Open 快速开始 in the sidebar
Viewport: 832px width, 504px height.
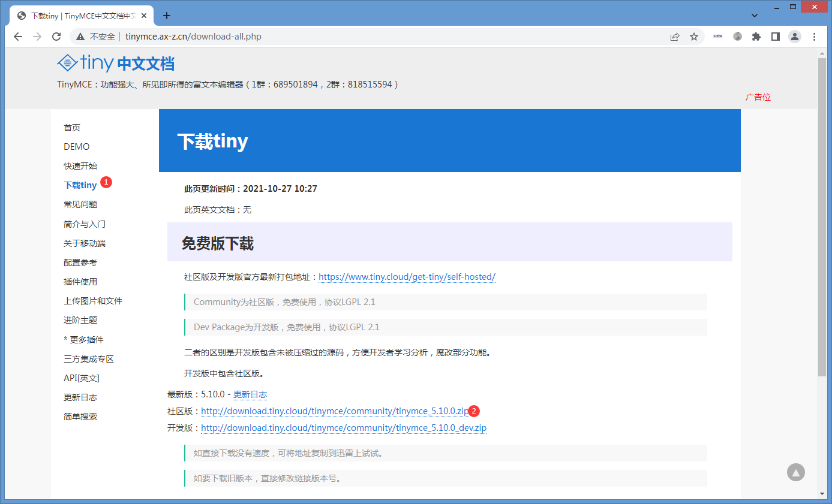point(80,166)
